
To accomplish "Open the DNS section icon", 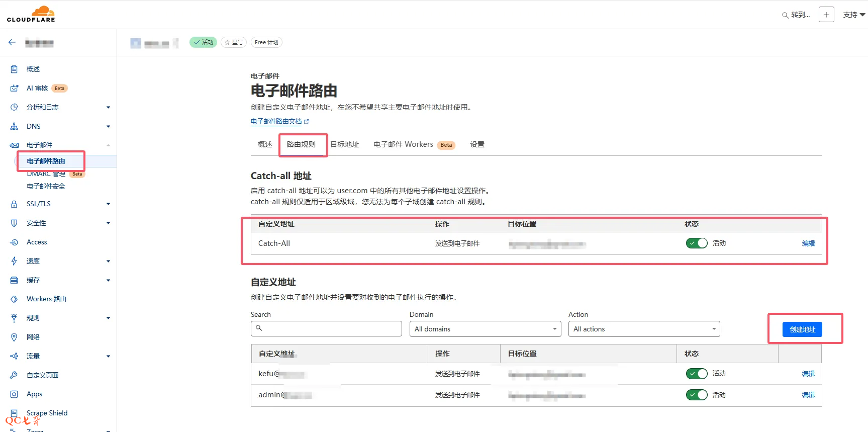I will tap(14, 126).
